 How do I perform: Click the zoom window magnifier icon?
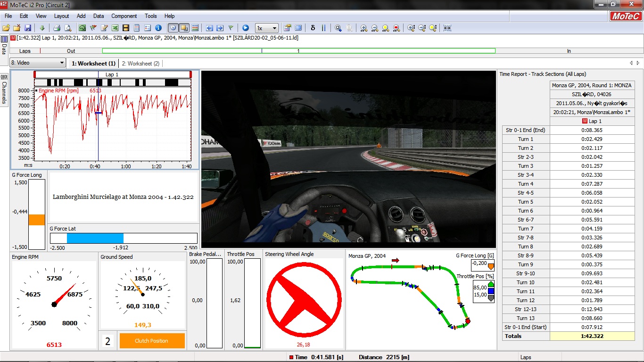coord(338,28)
